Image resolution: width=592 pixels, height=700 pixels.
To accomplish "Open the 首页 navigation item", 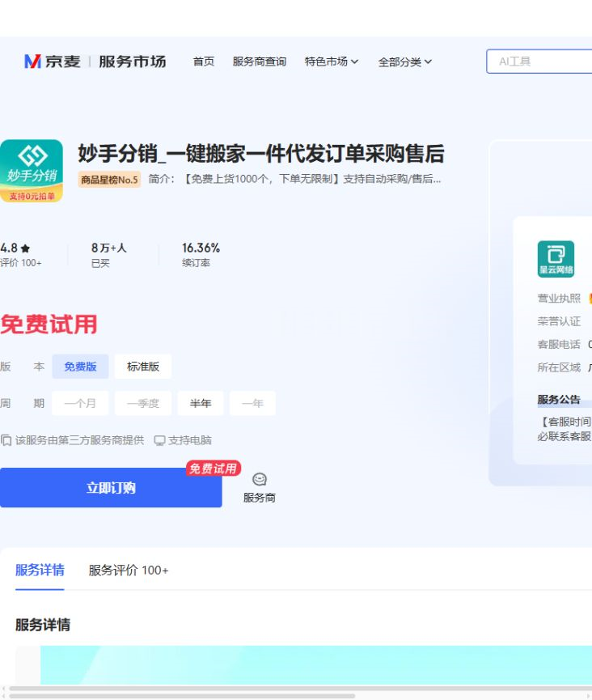I will point(204,62).
